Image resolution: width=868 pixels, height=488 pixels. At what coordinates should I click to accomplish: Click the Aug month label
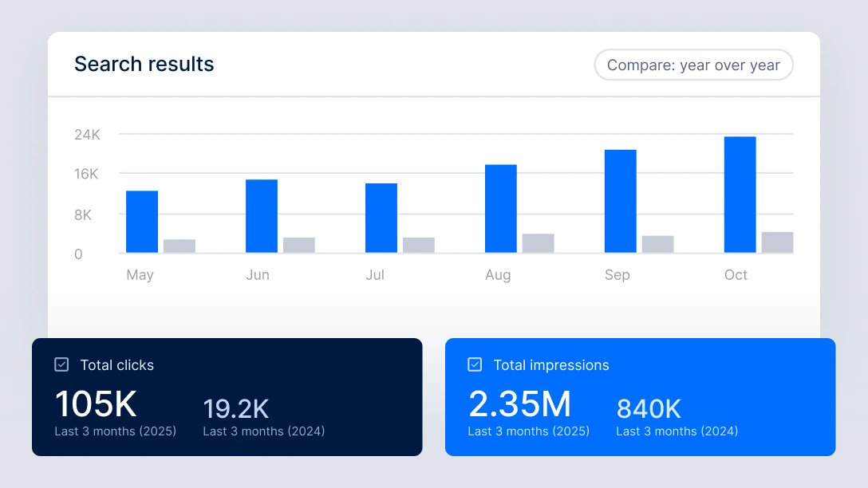(x=498, y=275)
